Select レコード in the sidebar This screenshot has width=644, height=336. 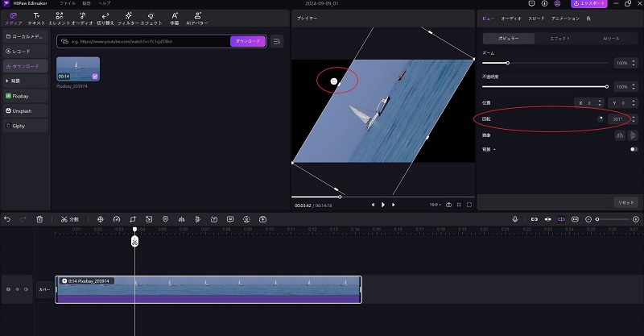tap(25, 52)
